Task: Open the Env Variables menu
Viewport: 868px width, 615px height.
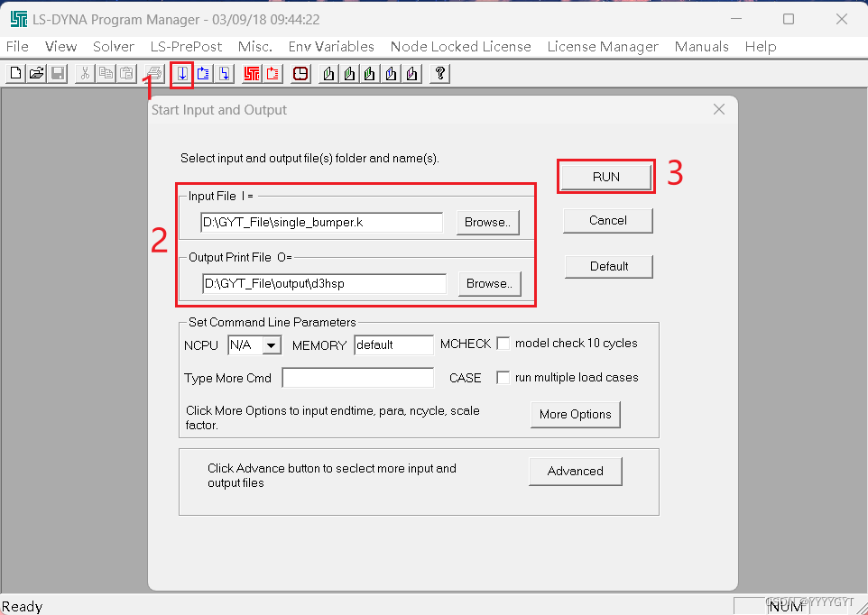Action: [x=331, y=47]
